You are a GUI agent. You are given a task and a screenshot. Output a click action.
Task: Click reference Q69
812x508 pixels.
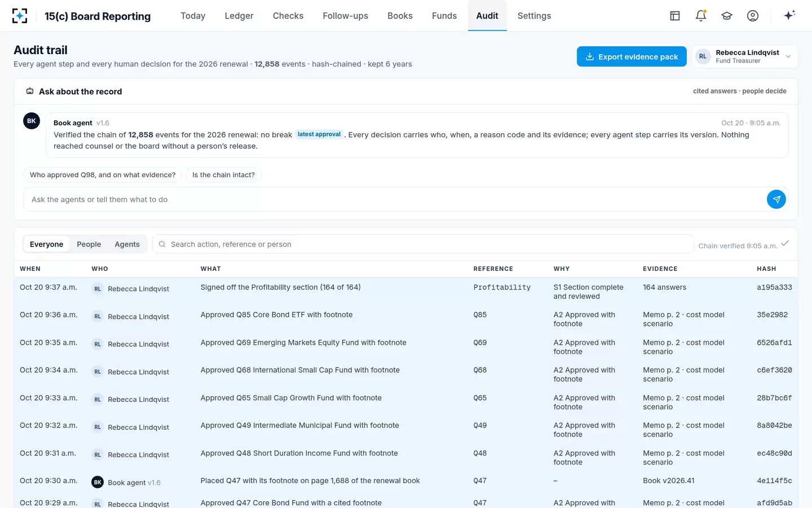480,343
